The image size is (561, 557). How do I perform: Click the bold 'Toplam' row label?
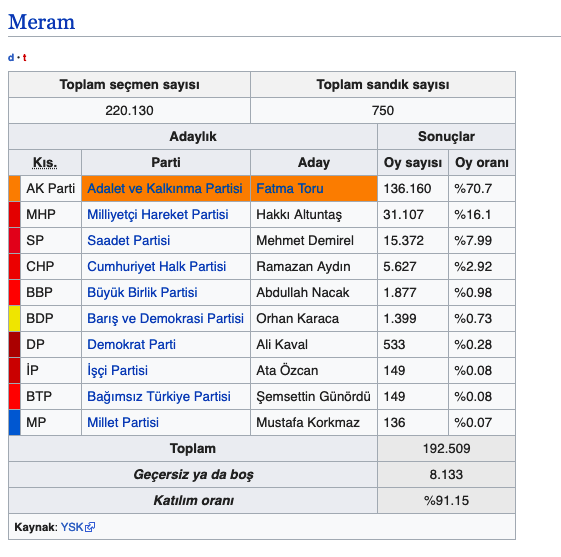click(x=193, y=449)
